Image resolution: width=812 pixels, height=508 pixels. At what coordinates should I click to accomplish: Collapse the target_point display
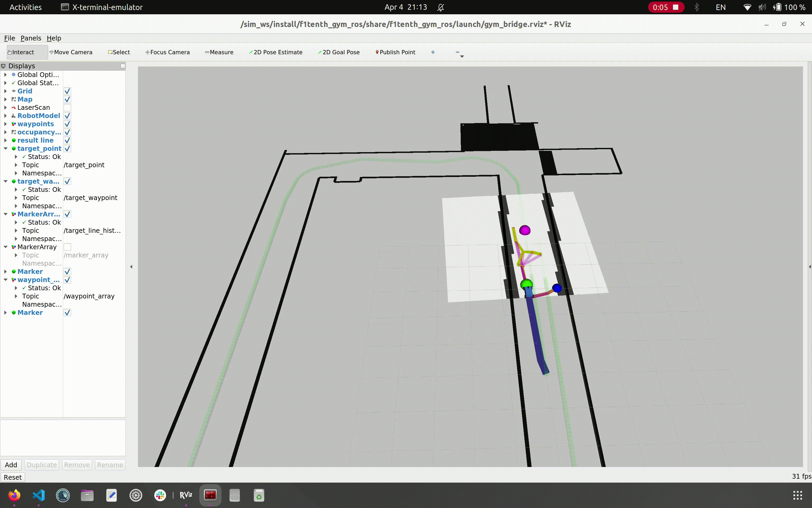coord(5,148)
